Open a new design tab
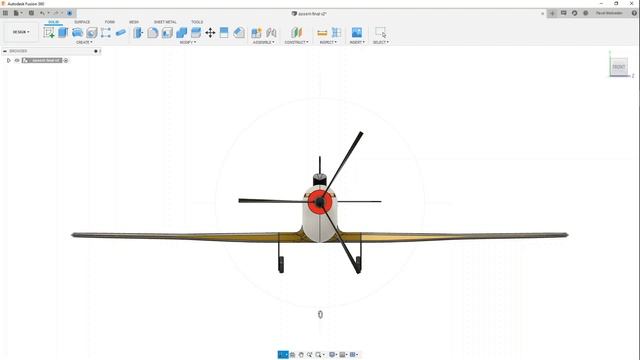This screenshot has width=640, height=360. 552,13
